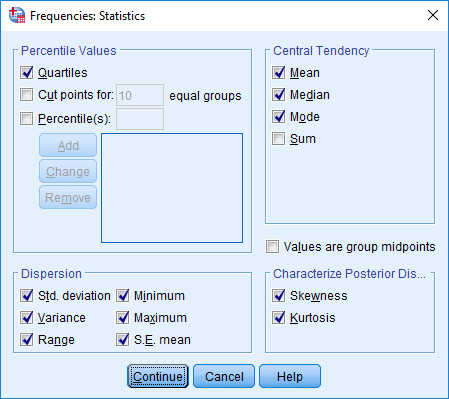The height and width of the screenshot is (399, 449).
Task: Uncheck the Mean checkbox
Action: click(279, 73)
